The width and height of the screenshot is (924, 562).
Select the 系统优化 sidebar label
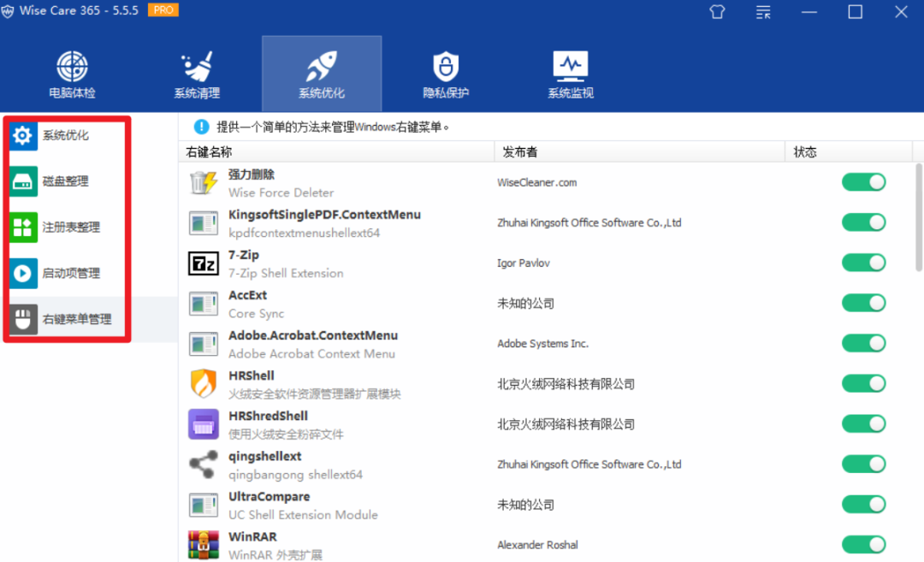click(65, 135)
